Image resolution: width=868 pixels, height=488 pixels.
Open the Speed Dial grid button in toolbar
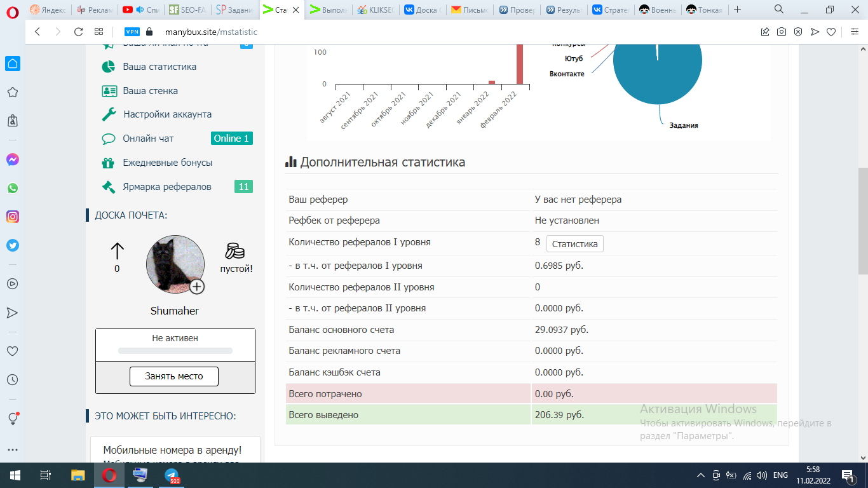[98, 32]
